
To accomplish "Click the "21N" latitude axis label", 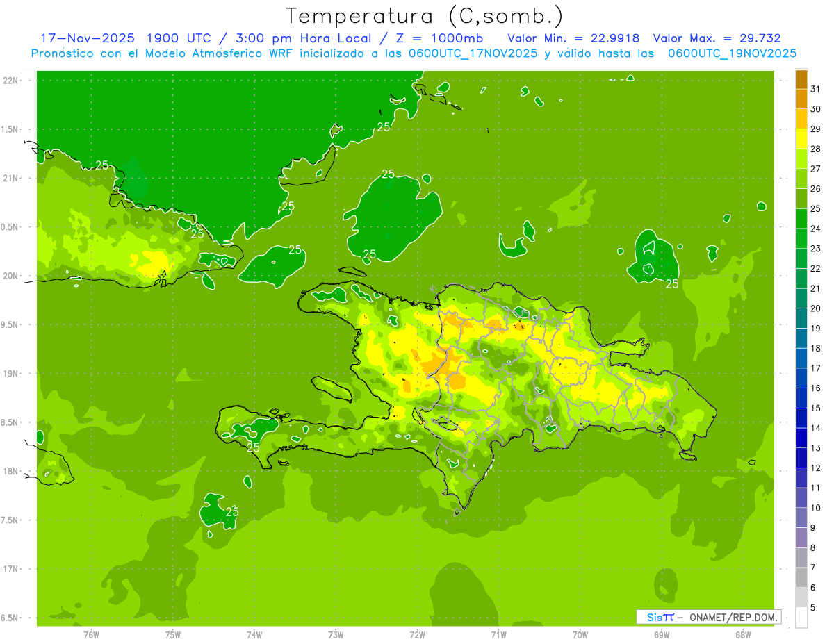I will (x=12, y=178).
